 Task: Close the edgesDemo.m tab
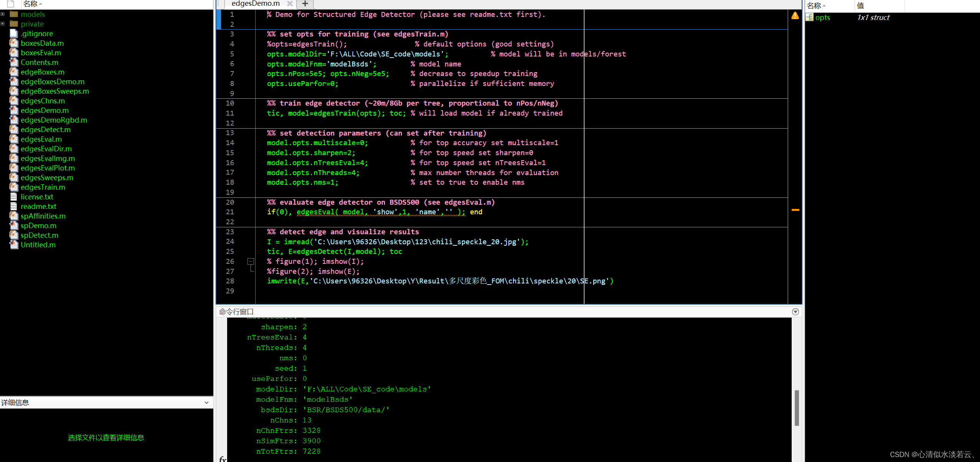(x=290, y=4)
